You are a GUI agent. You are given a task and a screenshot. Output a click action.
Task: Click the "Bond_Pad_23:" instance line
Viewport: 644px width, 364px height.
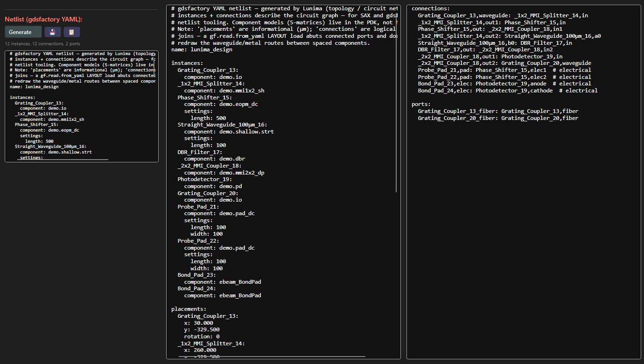(x=196, y=275)
